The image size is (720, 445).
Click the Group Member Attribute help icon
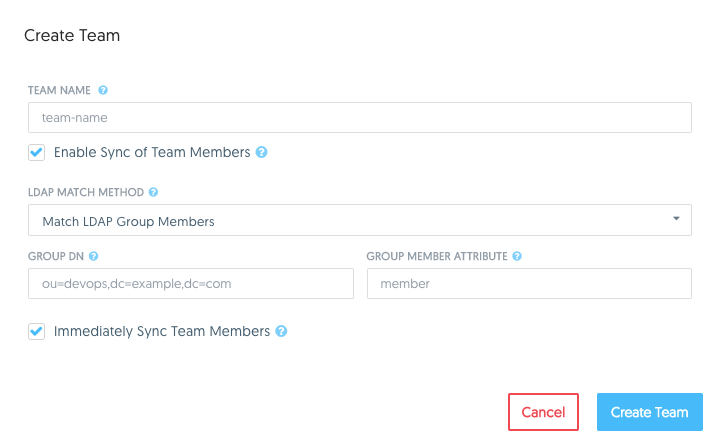tap(517, 256)
